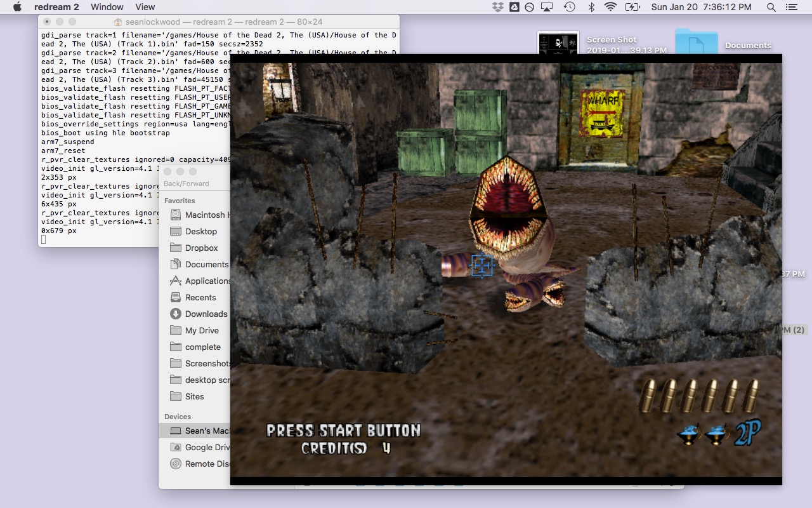Open the AirPlay display menu icon
Screen dimensions: 812x508
(547, 7)
